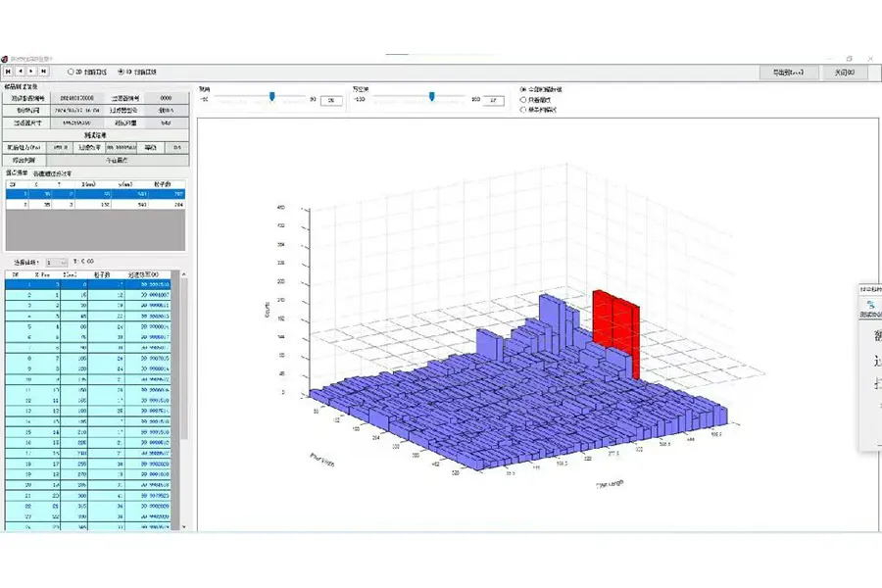Open the link selection dropdown above the data table

pyautogui.click(x=56, y=262)
